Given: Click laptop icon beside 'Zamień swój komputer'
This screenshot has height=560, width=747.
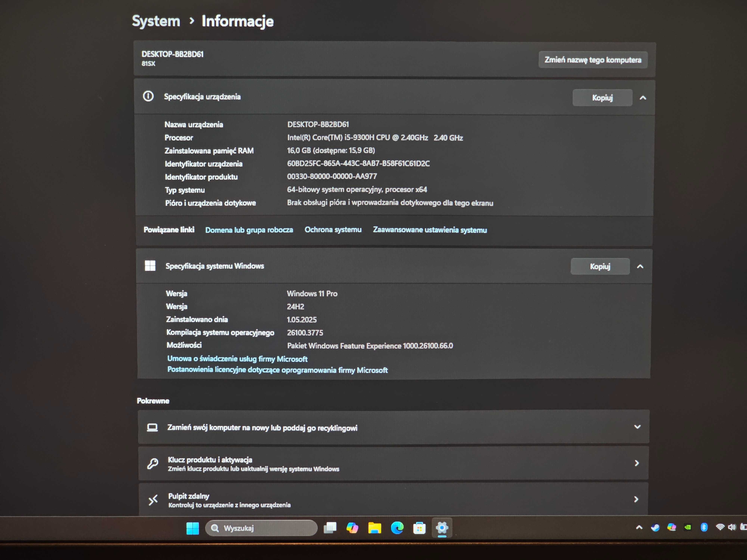Looking at the screenshot, I should tap(152, 427).
